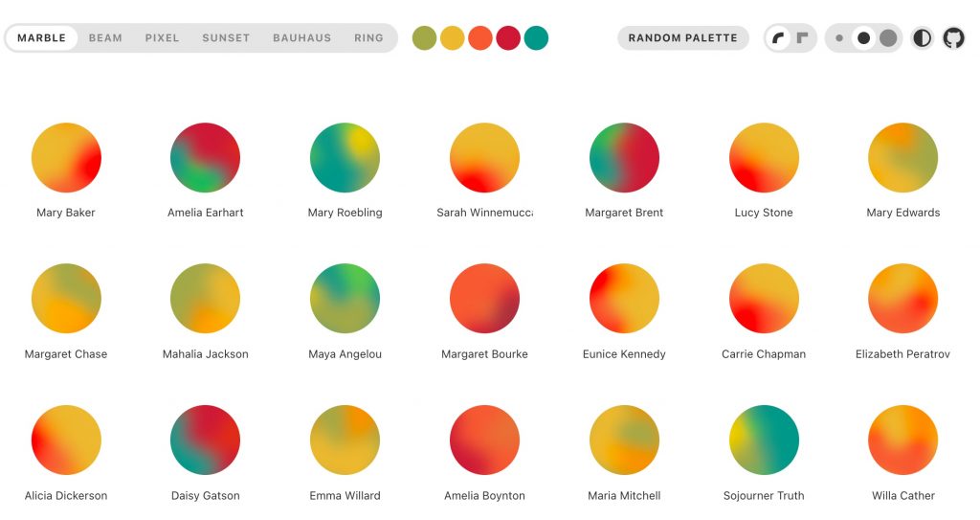Select the square corner shape option
Viewport: 980px width, 520px height.
coord(803,38)
